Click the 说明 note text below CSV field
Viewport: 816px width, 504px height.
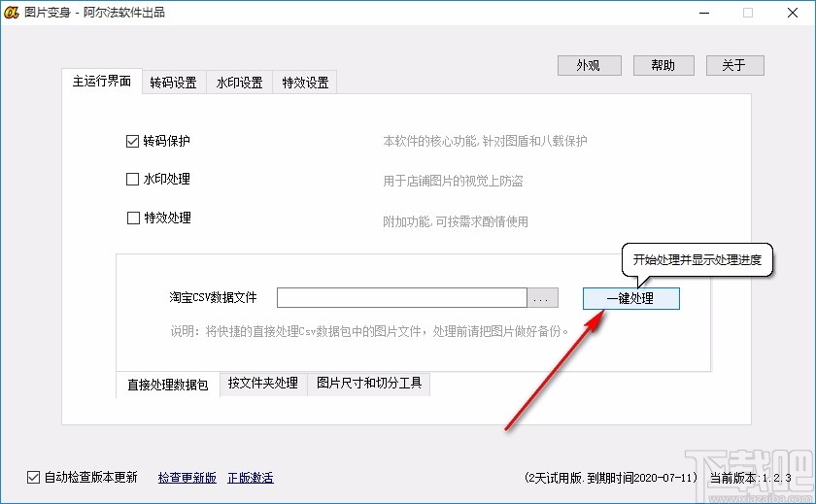point(369,331)
